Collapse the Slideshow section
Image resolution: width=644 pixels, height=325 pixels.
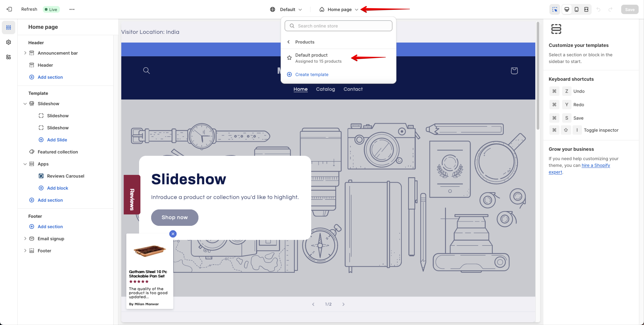pyautogui.click(x=25, y=104)
